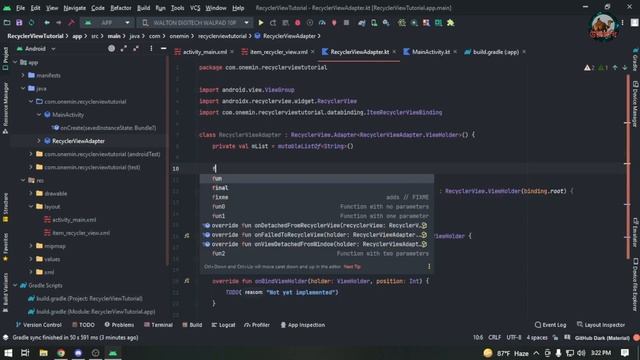
Task: Click the Next Tip link in popup
Action: (352, 267)
